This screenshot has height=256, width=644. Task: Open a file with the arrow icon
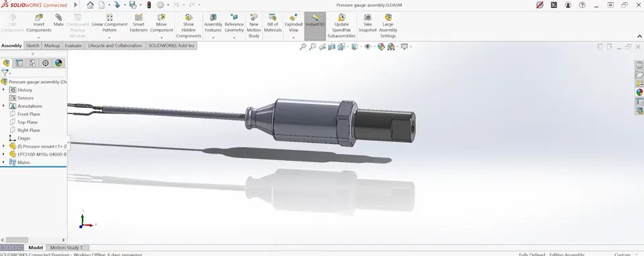point(117,5)
